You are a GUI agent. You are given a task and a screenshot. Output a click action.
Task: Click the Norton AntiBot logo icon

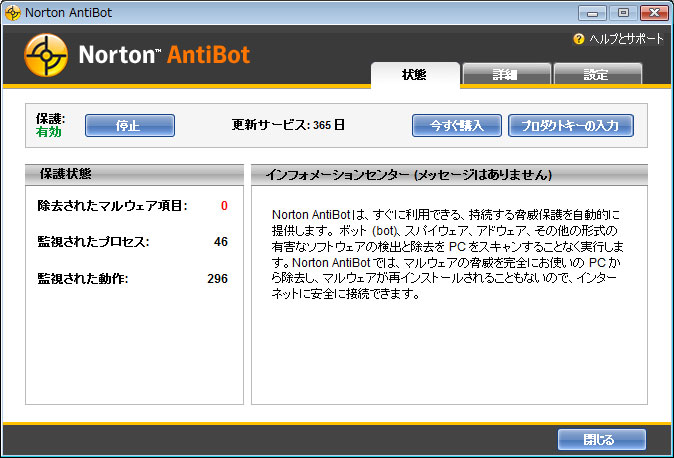[46, 55]
